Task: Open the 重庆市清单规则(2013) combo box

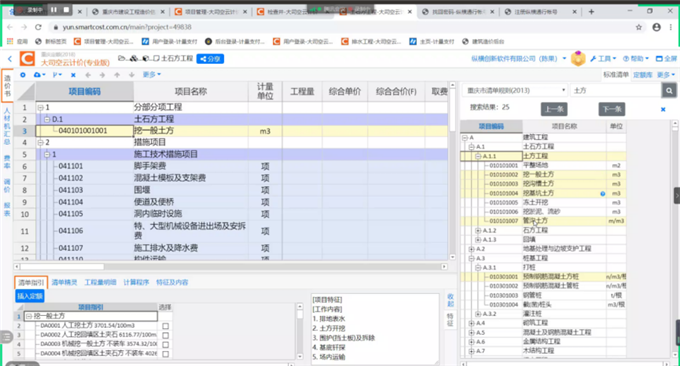Action: coord(515,90)
